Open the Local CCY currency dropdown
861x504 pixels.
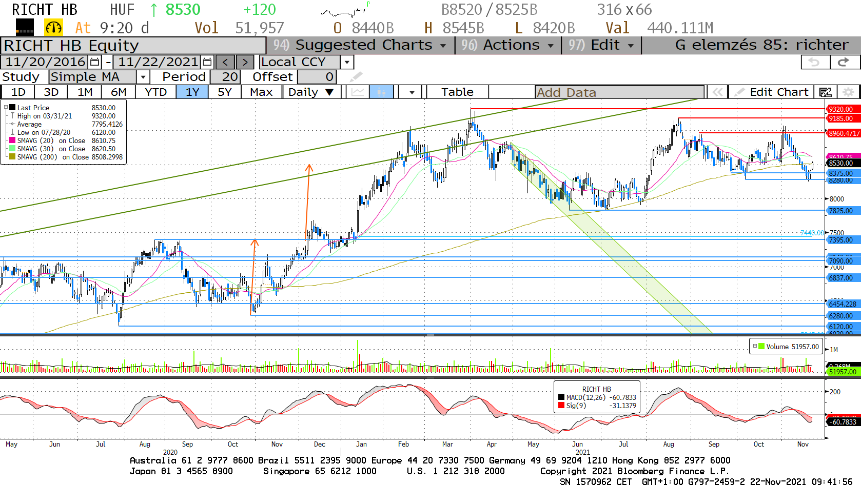click(x=347, y=62)
